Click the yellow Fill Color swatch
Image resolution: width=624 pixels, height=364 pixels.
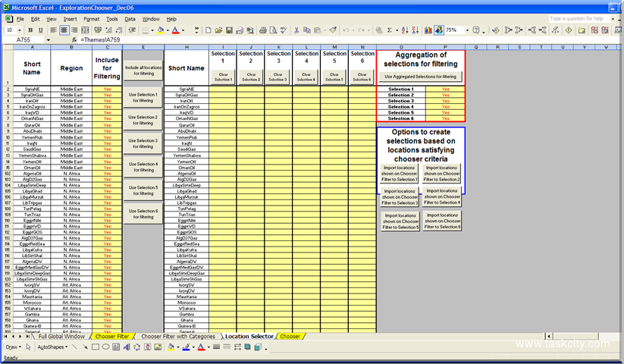coord(160,30)
